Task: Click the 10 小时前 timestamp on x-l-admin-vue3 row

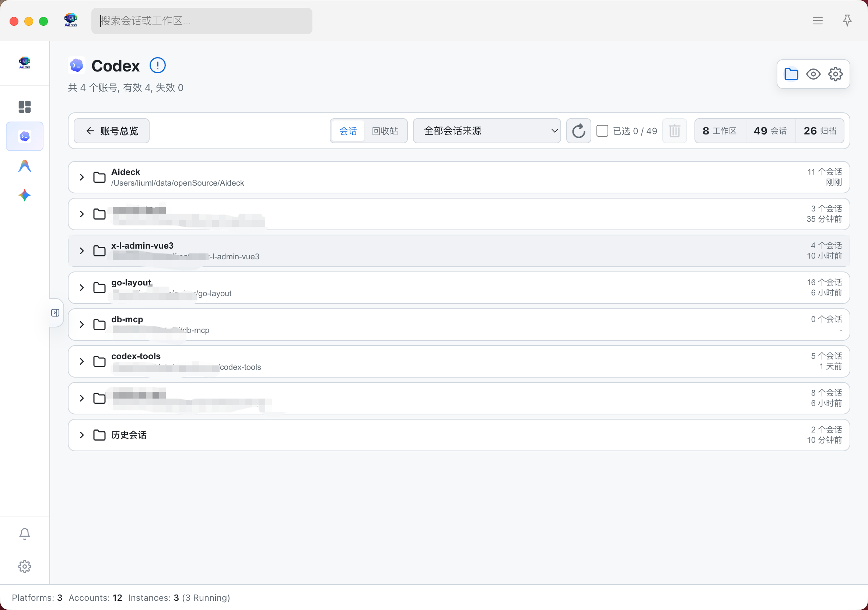Action: [x=824, y=256]
